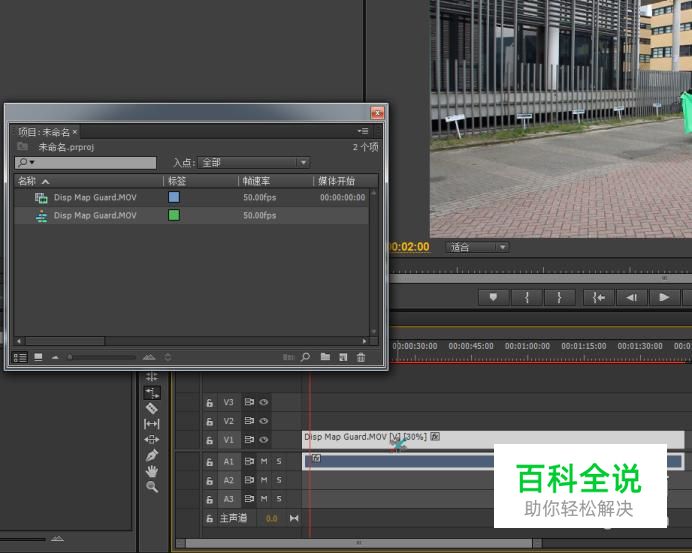Click the 00:00:45:00 mark on timeline ruler
The height and width of the screenshot is (553, 692).
click(471, 346)
